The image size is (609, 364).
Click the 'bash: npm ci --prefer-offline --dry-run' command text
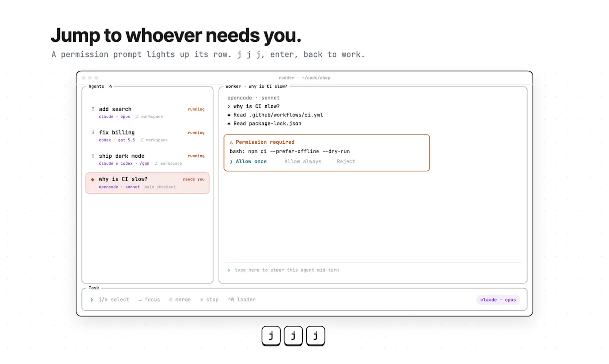coord(290,151)
